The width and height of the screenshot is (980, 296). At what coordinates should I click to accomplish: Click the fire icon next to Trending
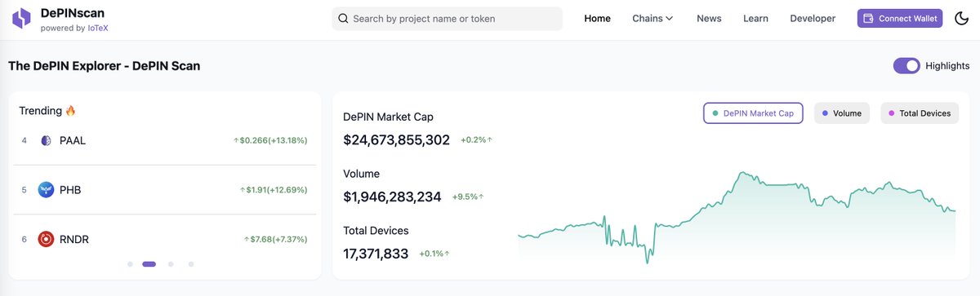70,111
